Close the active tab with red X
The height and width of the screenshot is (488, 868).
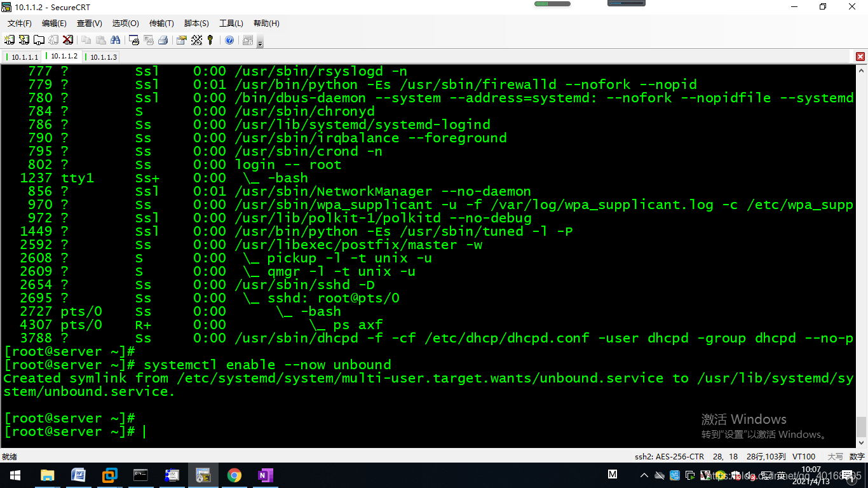point(860,57)
